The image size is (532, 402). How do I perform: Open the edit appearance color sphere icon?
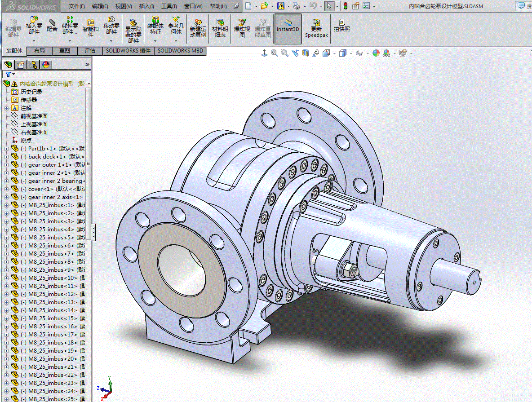point(376,53)
